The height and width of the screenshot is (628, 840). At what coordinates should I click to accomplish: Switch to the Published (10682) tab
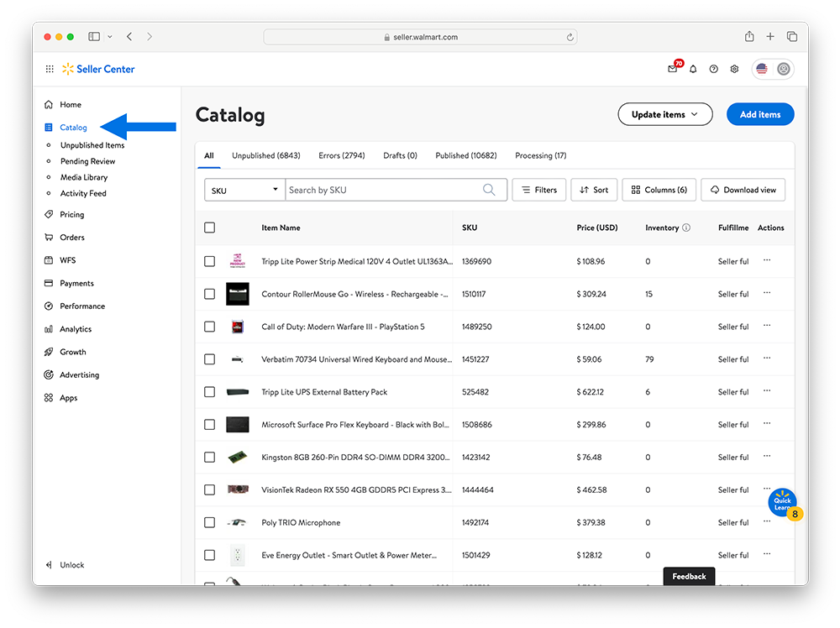click(466, 155)
